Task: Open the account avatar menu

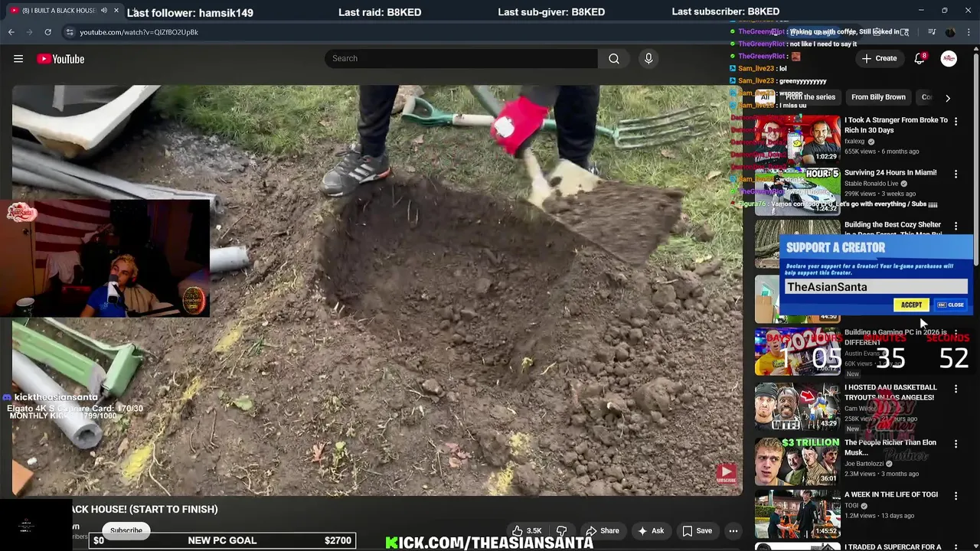Action: (949, 59)
